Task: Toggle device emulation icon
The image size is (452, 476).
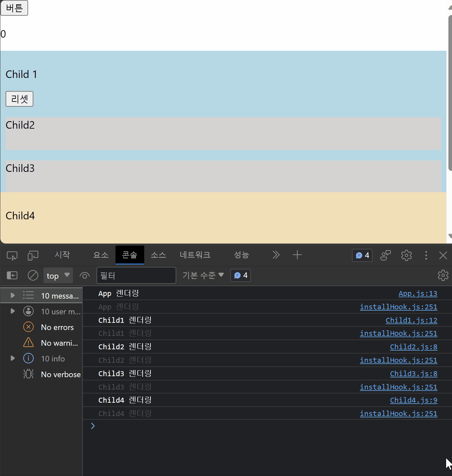Action: (x=33, y=255)
